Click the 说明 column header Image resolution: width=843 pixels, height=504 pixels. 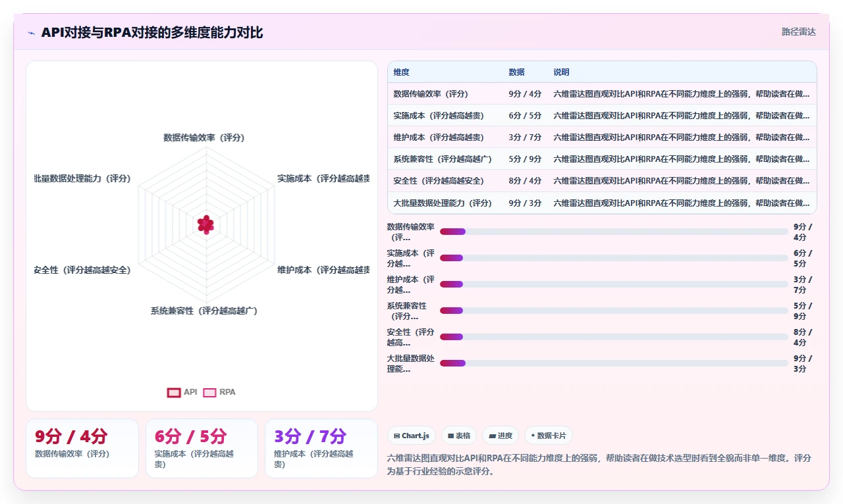point(562,72)
